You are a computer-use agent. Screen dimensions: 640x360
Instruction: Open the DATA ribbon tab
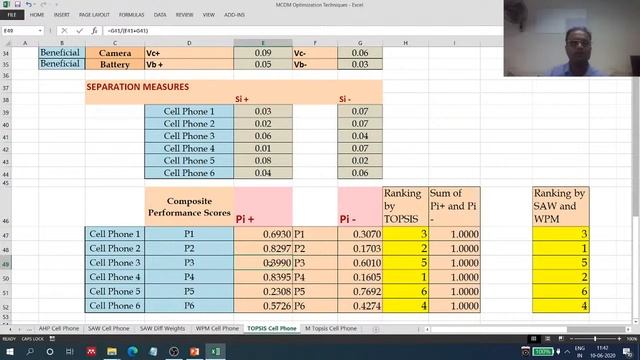coord(160,15)
